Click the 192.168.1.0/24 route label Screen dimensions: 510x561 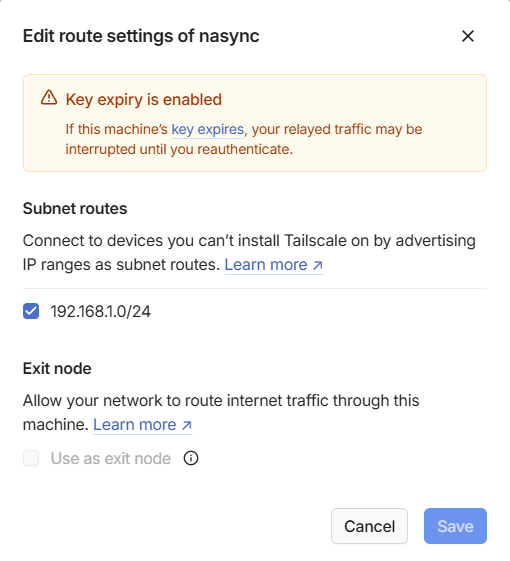pyautogui.click(x=101, y=311)
